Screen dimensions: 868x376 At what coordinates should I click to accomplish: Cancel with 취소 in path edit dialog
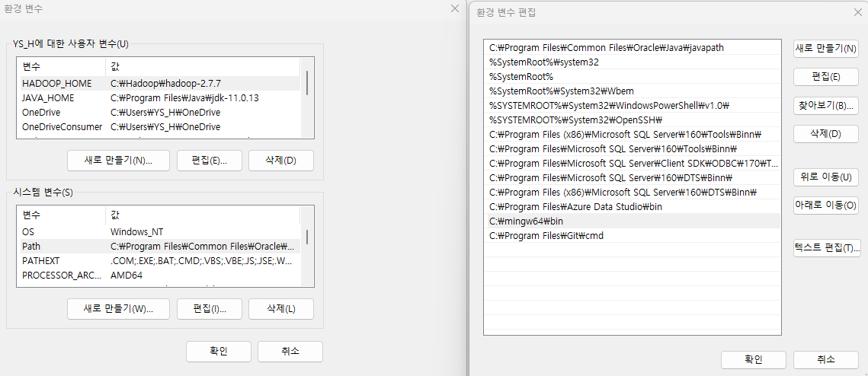pyautogui.click(x=825, y=359)
